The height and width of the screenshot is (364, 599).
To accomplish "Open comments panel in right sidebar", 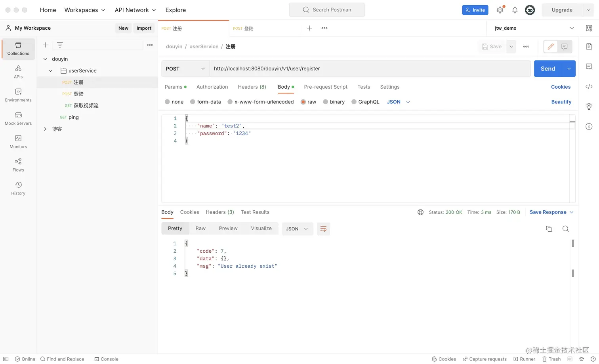I will [x=589, y=67].
